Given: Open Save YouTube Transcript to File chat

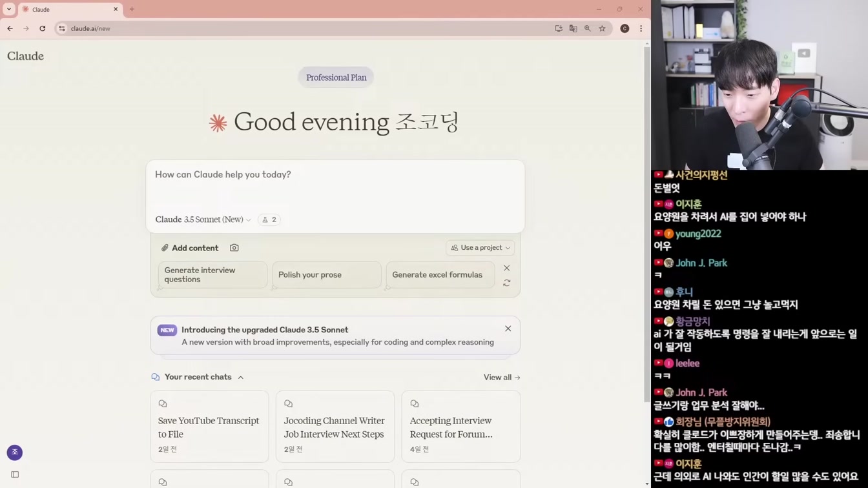Looking at the screenshot, I should [x=209, y=427].
